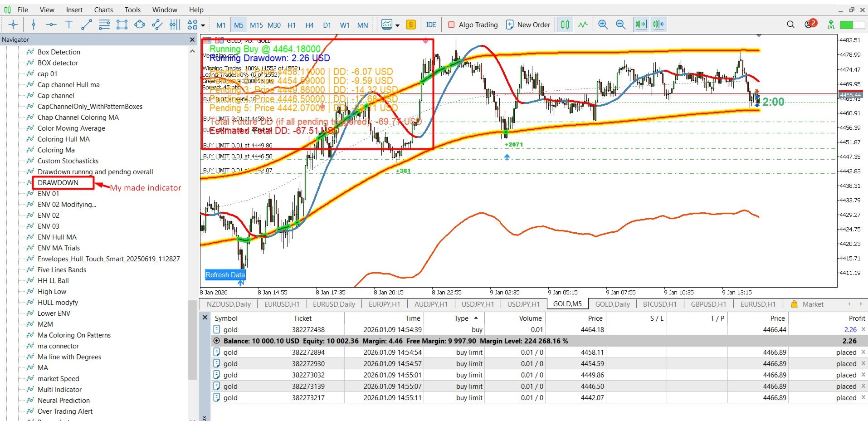Select the crosshair cursor tool
This screenshot has width=868, height=421.
click(13, 24)
